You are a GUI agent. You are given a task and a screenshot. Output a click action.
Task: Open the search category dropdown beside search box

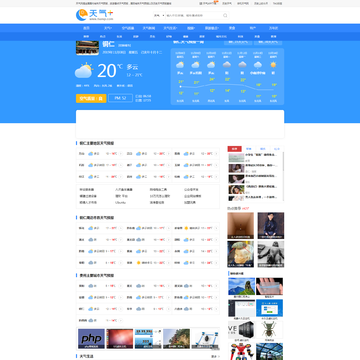click(159, 15)
